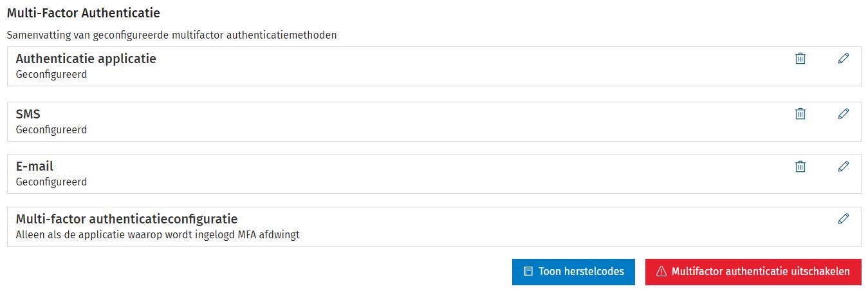Screen dimensions: 868x293
Task: Edit the SMS authentication method
Action: (844, 114)
